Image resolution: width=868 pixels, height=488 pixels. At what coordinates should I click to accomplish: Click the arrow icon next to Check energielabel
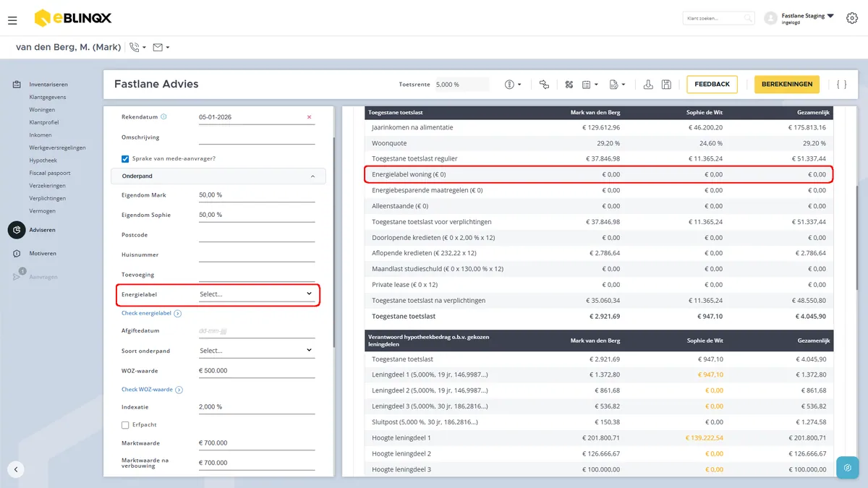point(178,314)
